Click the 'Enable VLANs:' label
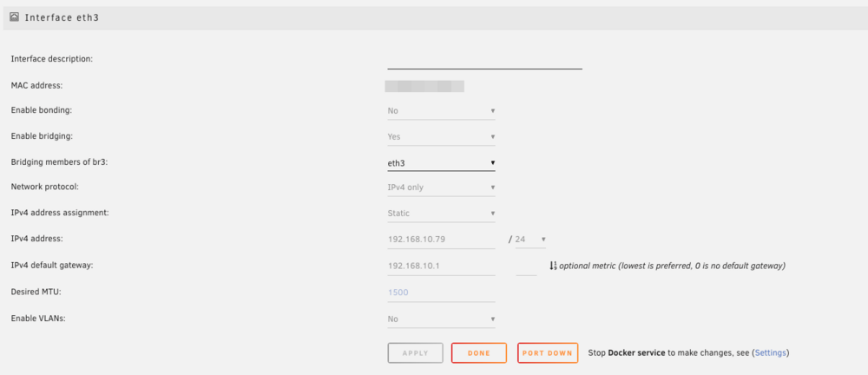 tap(38, 319)
